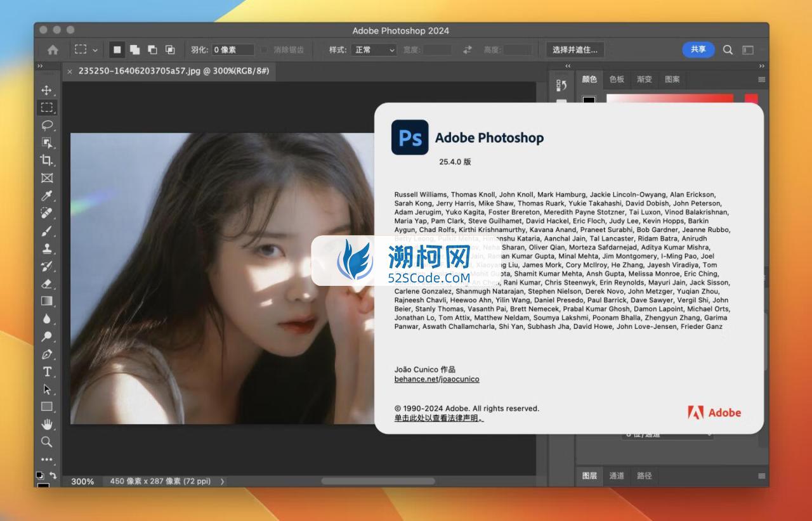Click the 300% zoom level field
The image size is (812, 521).
pos(82,481)
